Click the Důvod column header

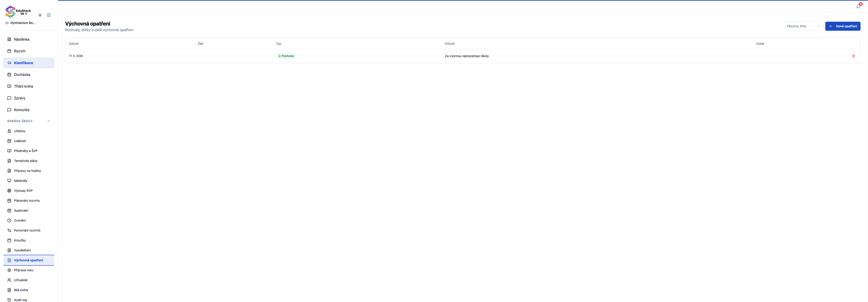450,44
